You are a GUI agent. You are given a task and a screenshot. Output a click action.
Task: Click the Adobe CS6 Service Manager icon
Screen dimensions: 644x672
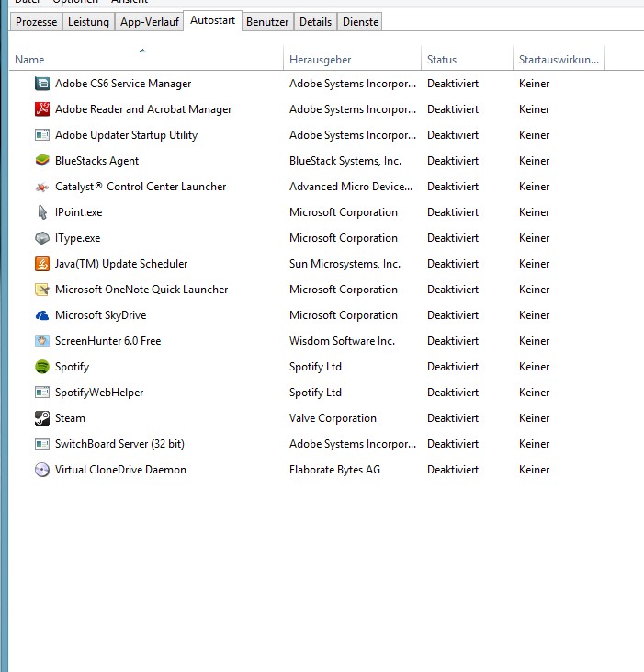click(42, 84)
